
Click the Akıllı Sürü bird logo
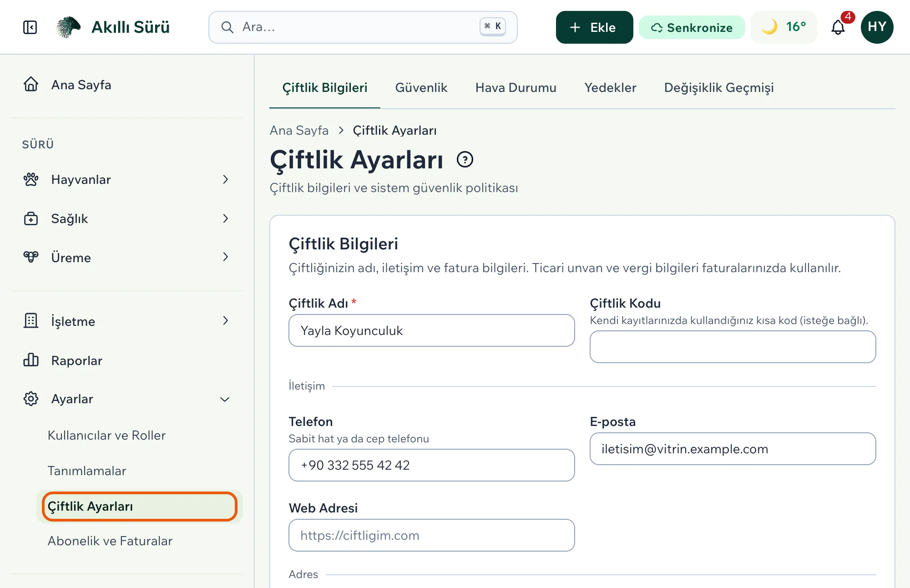(68, 27)
